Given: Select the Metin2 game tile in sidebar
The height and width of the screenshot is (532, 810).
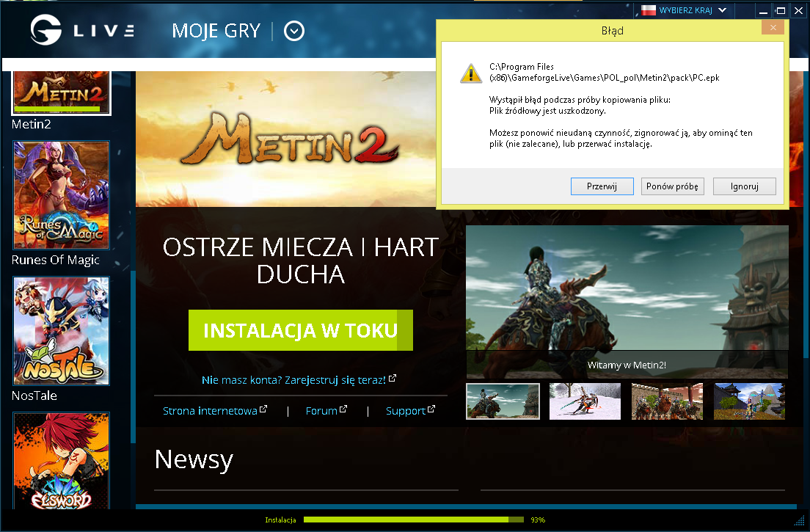Looking at the screenshot, I should point(61,92).
